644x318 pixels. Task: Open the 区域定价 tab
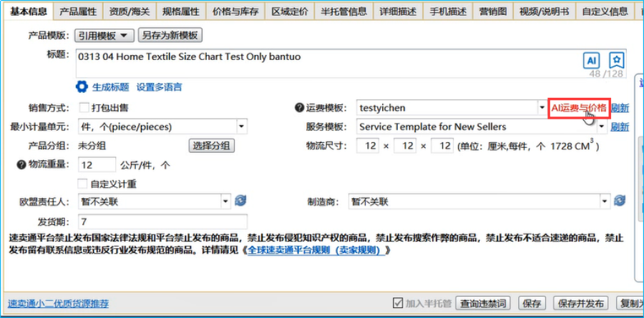point(290,11)
